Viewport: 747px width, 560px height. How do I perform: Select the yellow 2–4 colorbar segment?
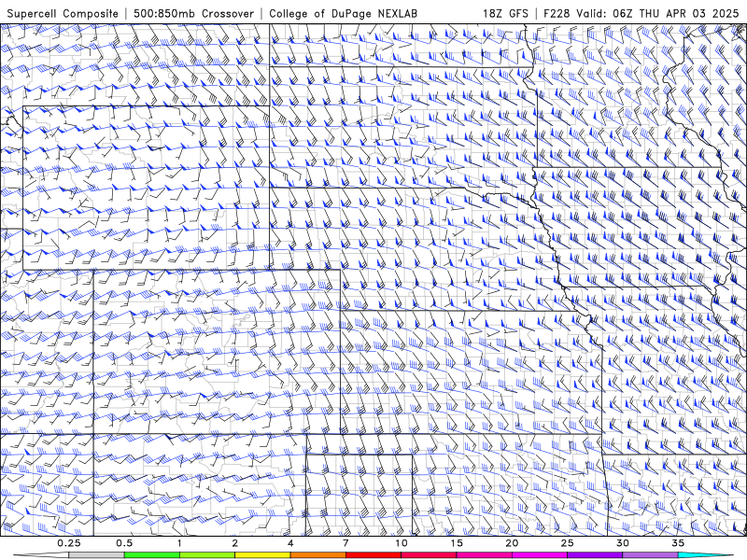pos(262,555)
